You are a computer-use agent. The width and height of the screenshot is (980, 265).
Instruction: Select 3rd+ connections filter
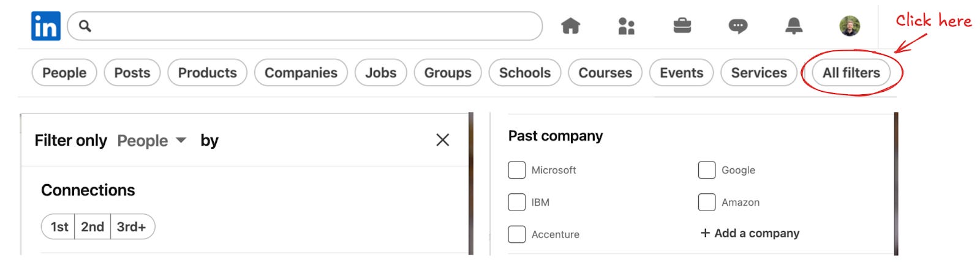point(132,227)
